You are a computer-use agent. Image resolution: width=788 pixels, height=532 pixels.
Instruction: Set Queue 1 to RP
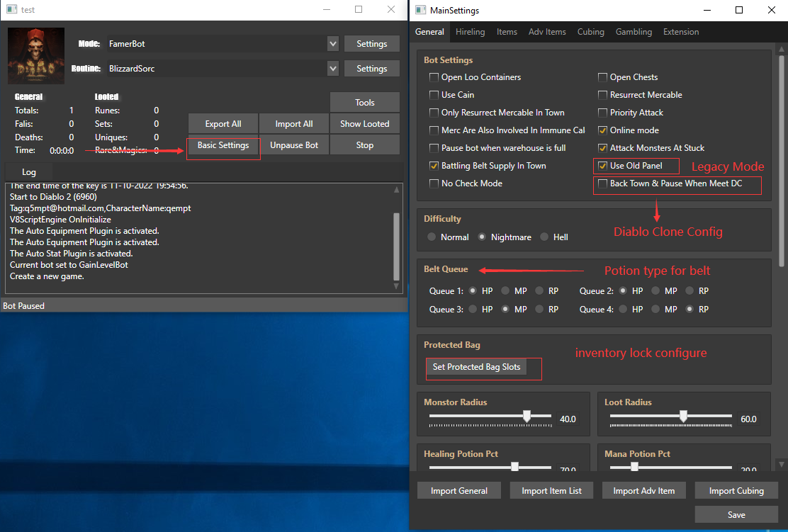(539, 291)
